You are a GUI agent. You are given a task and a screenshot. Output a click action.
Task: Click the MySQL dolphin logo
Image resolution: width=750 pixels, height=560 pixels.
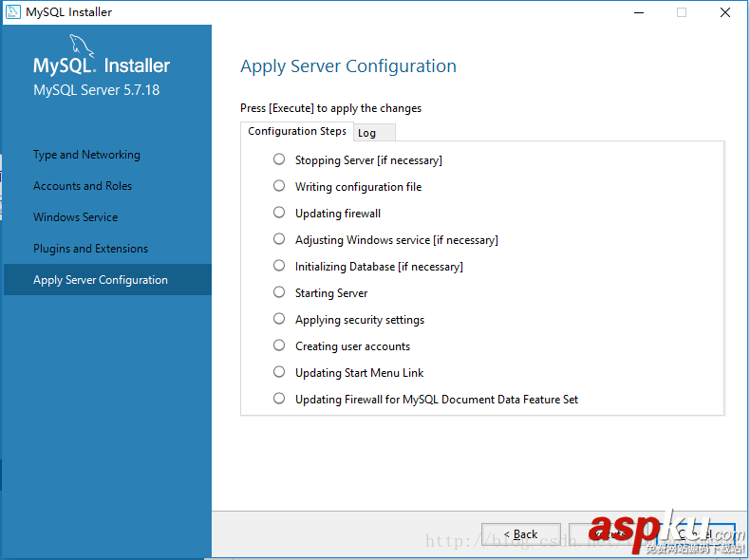point(82,47)
